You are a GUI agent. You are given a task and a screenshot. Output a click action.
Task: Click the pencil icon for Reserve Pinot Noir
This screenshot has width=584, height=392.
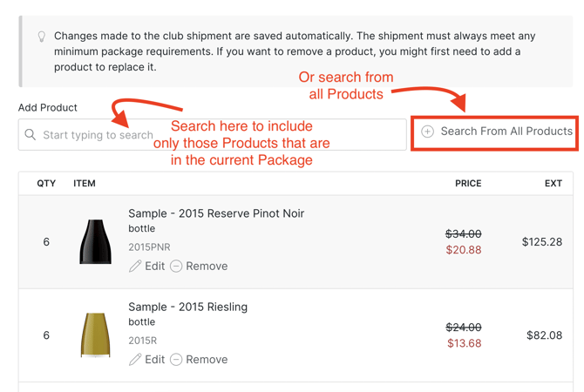tap(135, 267)
